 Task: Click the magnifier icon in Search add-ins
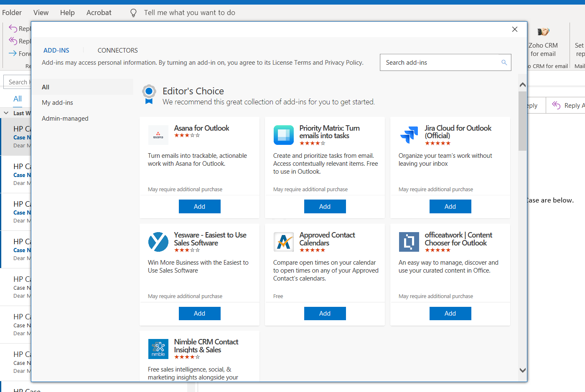(x=504, y=63)
